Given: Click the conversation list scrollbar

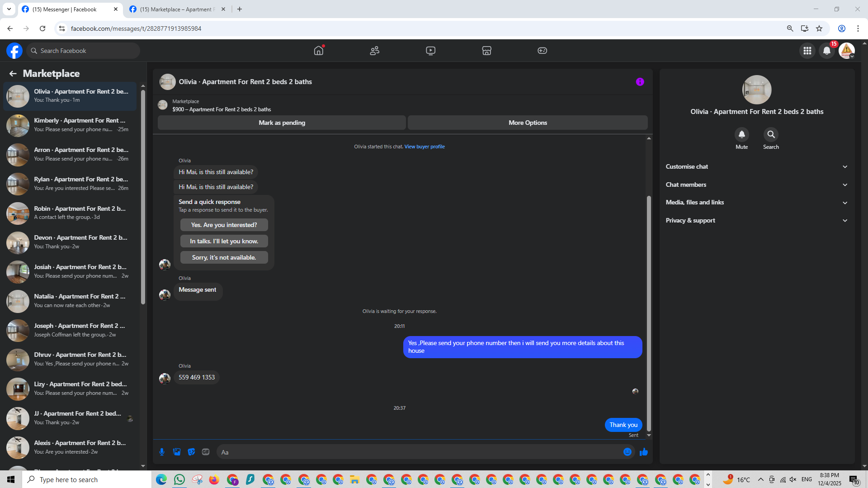Looking at the screenshot, I should (143, 197).
